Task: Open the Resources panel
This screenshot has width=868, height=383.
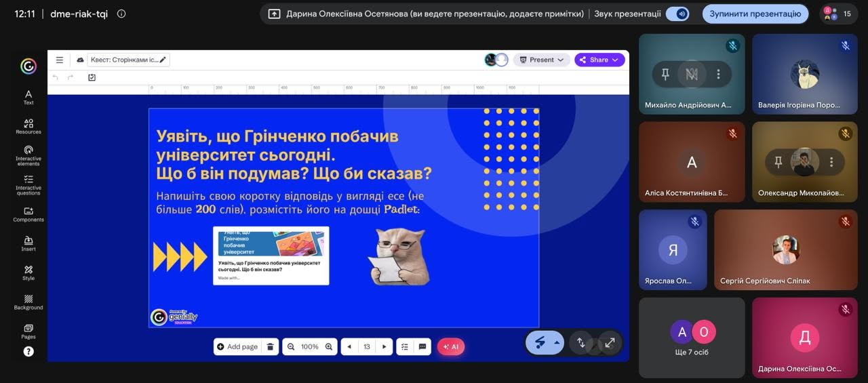Action: pos(28,126)
